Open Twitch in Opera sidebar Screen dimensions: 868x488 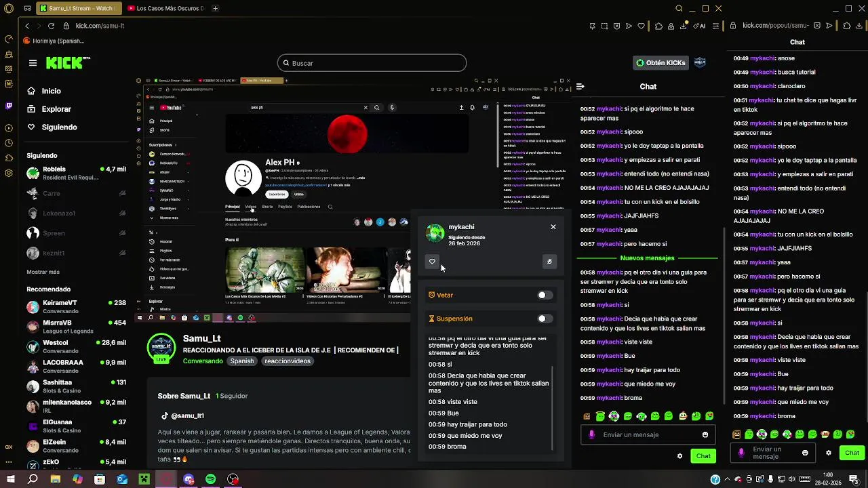[8, 106]
